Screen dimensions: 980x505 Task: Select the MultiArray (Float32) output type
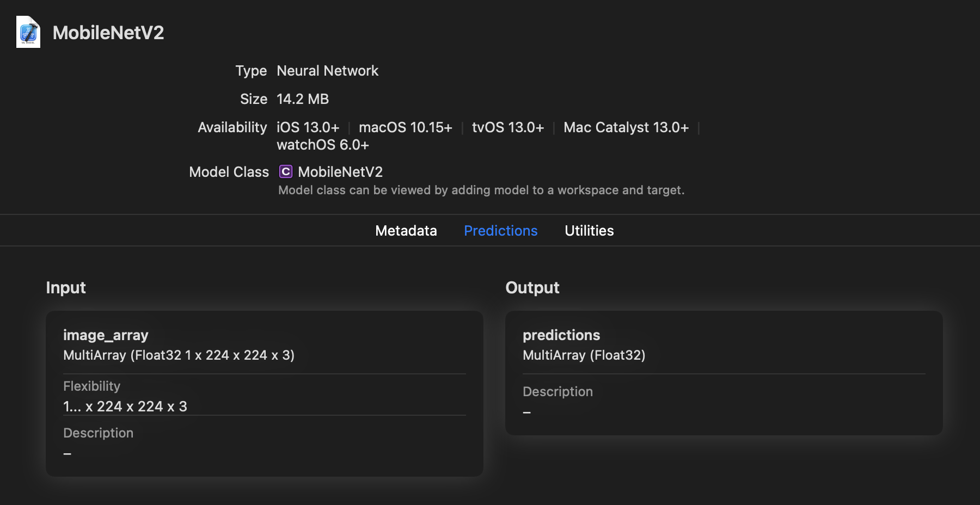(584, 355)
